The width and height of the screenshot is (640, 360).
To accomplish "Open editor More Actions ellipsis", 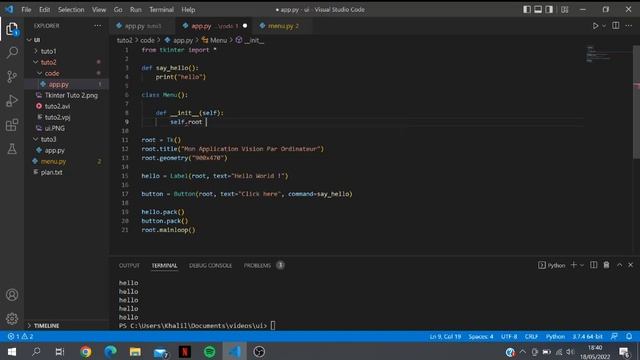I will (629, 26).
